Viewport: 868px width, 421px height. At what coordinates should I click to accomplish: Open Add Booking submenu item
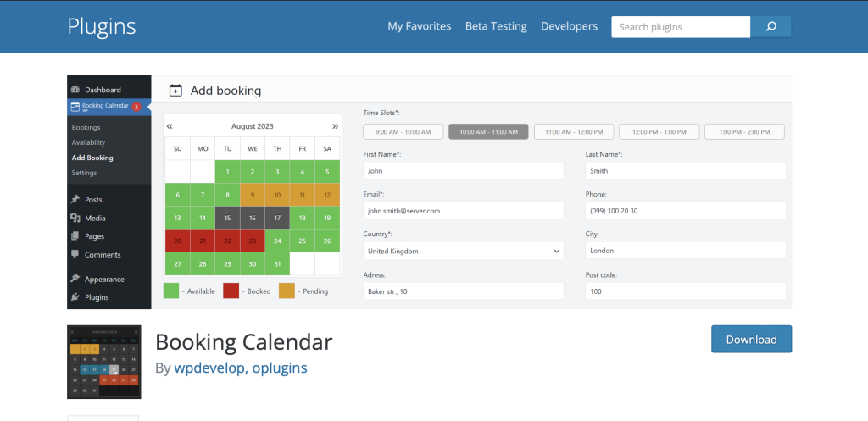pyautogui.click(x=92, y=158)
